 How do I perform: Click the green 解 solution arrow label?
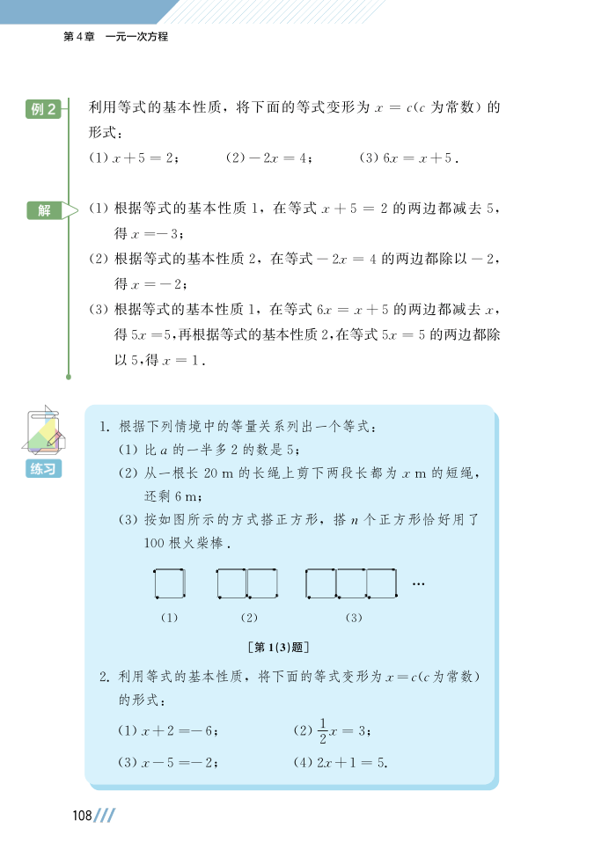click(x=51, y=210)
